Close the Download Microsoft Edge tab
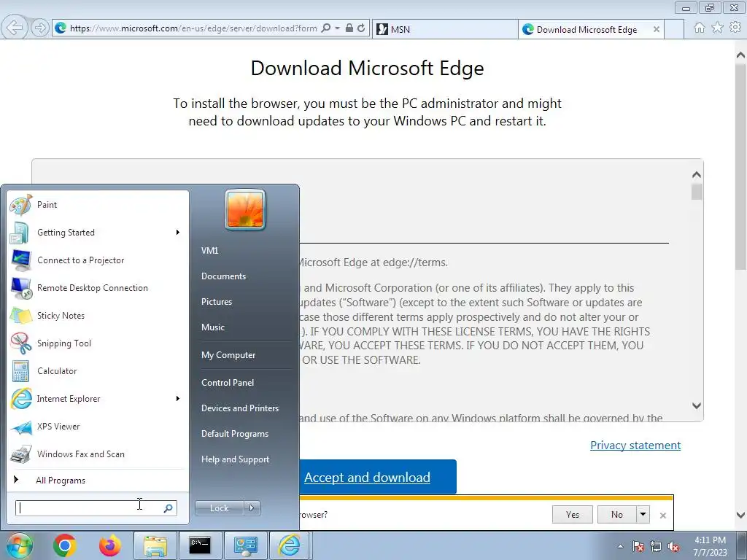Screen dimensions: 747x560 coord(657,29)
